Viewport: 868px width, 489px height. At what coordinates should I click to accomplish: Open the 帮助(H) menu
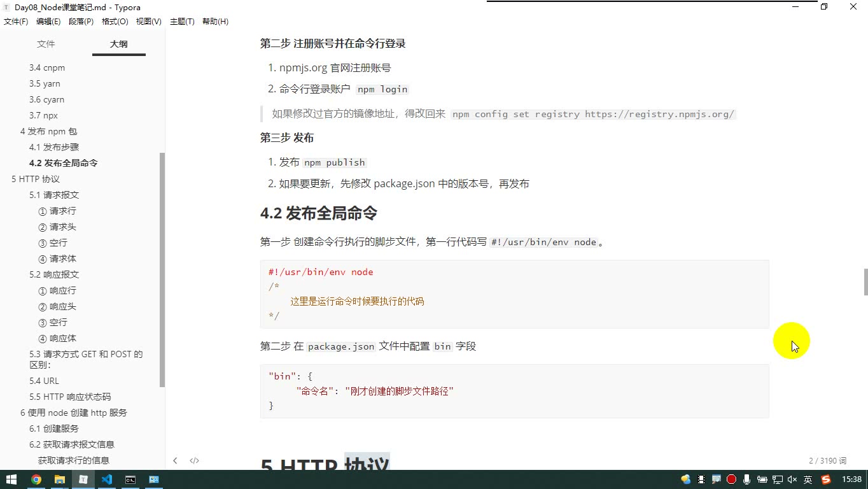click(x=215, y=22)
